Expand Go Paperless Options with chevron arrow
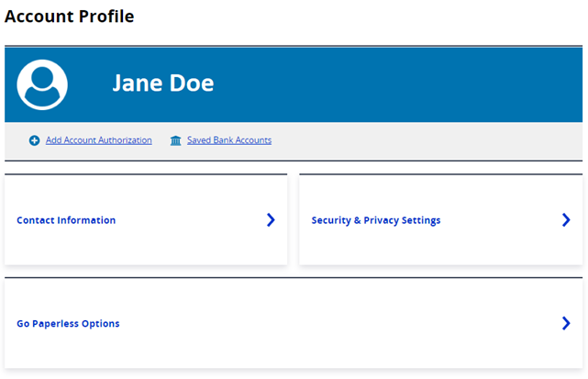Image resolution: width=588 pixels, height=379 pixels. pyautogui.click(x=566, y=323)
